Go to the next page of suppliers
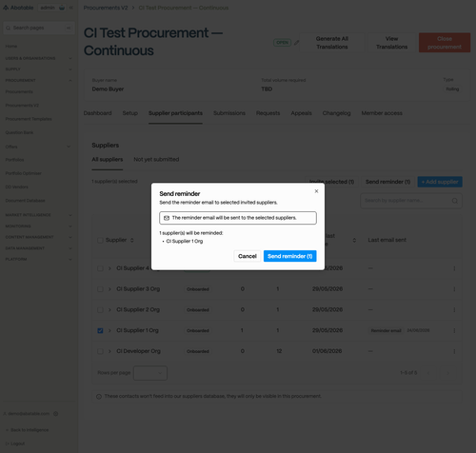The height and width of the screenshot is (453, 476). coord(447,373)
